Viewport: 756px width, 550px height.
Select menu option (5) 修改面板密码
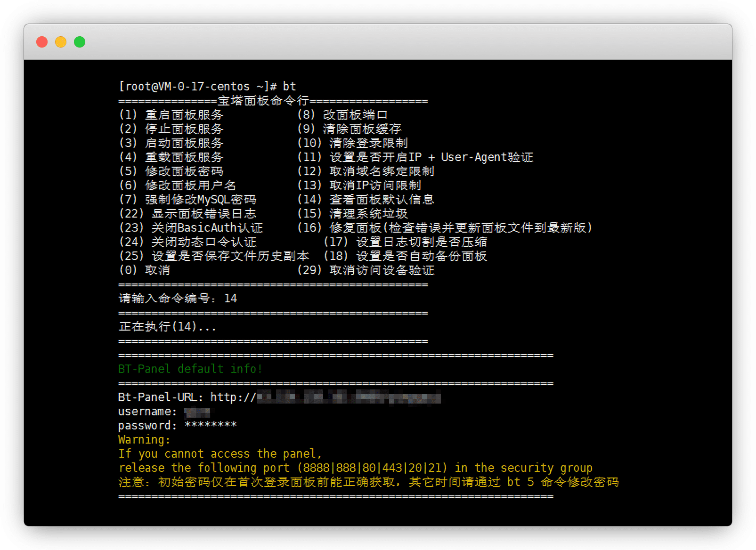171,171
